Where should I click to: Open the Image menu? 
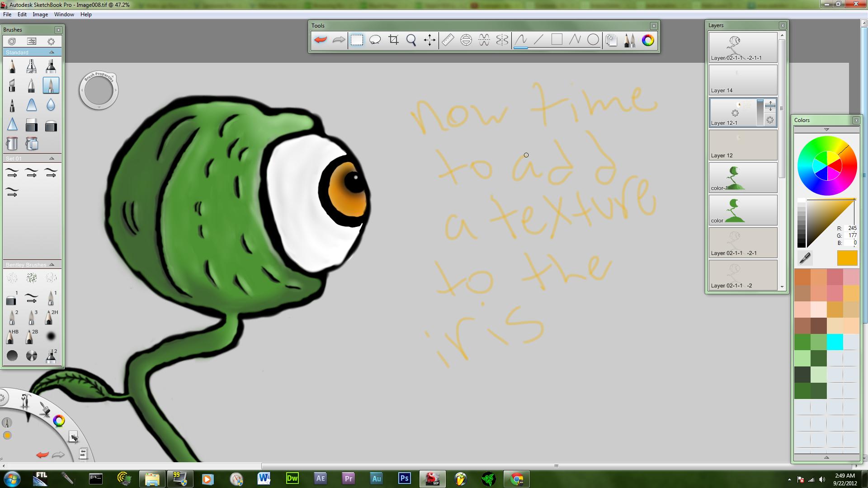click(x=40, y=14)
